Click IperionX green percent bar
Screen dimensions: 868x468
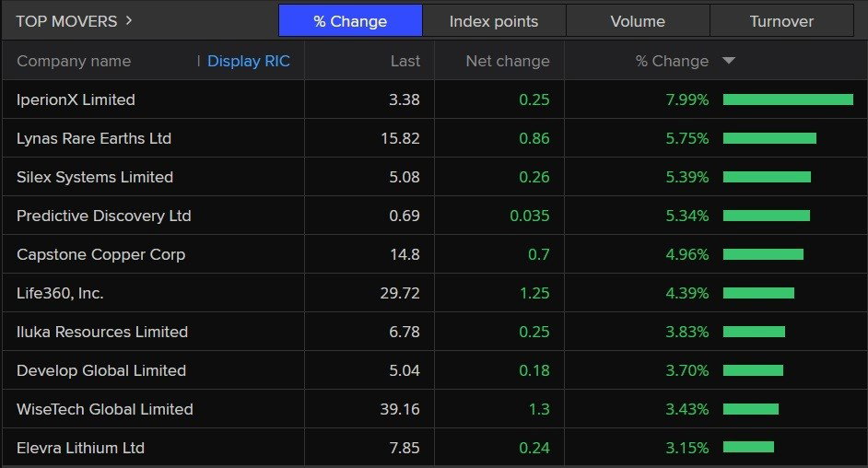[x=788, y=99]
